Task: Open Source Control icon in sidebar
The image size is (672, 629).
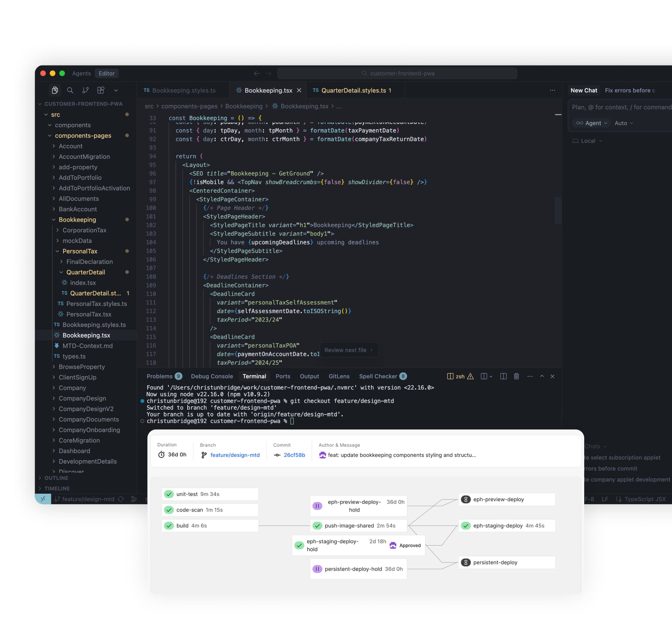Action: 85,90
